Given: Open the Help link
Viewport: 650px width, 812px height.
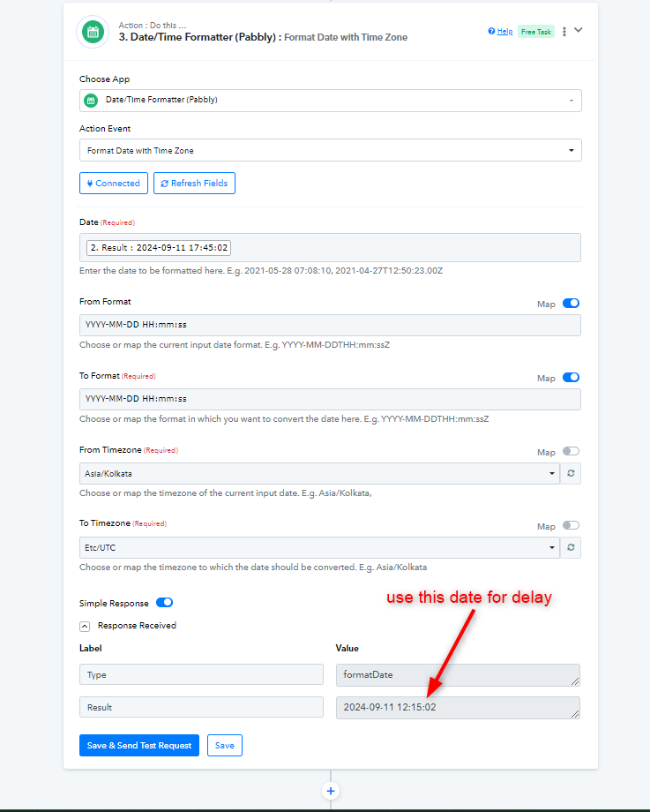Looking at the screenshot, I should coord(500,32).
